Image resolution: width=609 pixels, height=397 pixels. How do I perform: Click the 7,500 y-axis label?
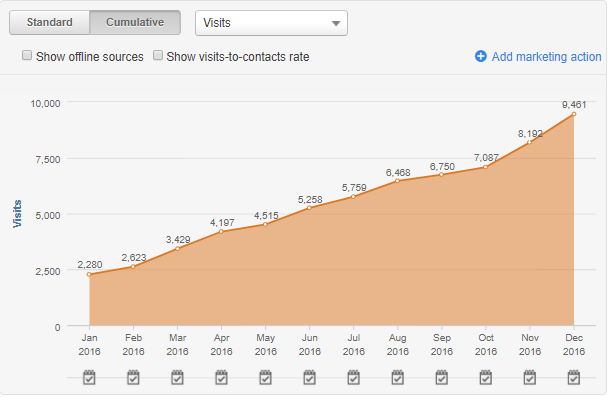tap(48, 159)
